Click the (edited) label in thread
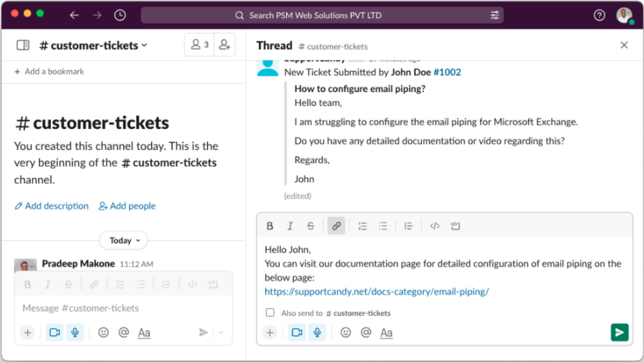The width and height of the screenshot is (644, 362). [x=297, y=196]
